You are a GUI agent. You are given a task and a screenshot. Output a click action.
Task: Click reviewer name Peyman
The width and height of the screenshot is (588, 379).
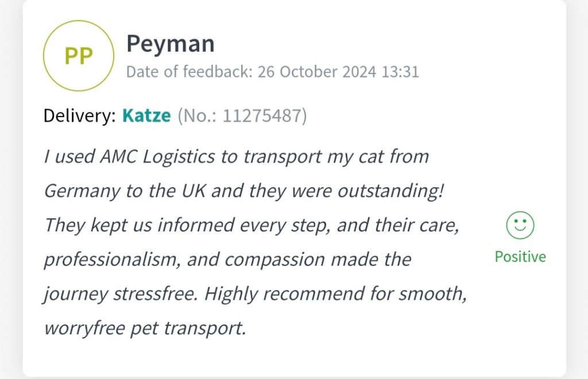pos(171,43)
